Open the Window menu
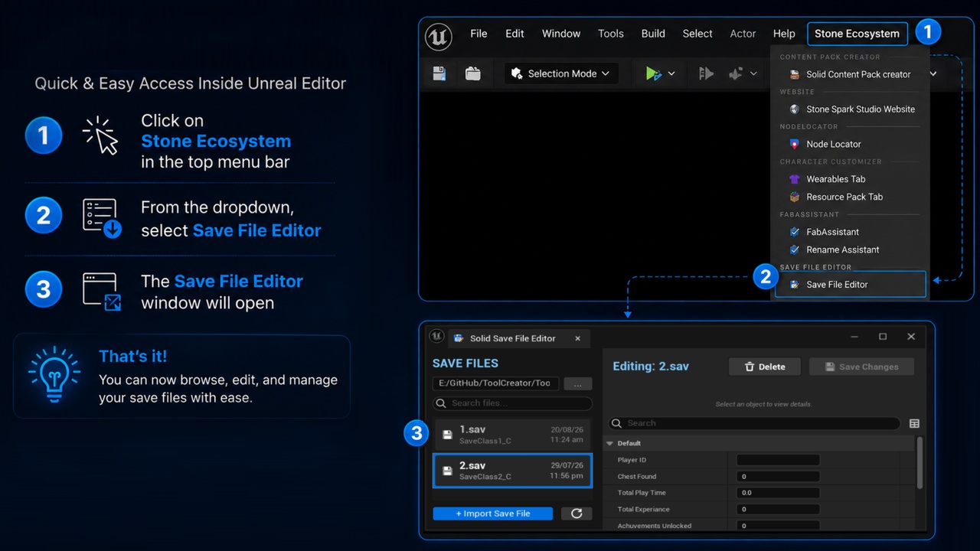Screen dimensions: 980x551 pyautogui.click(x=561, y=34)
